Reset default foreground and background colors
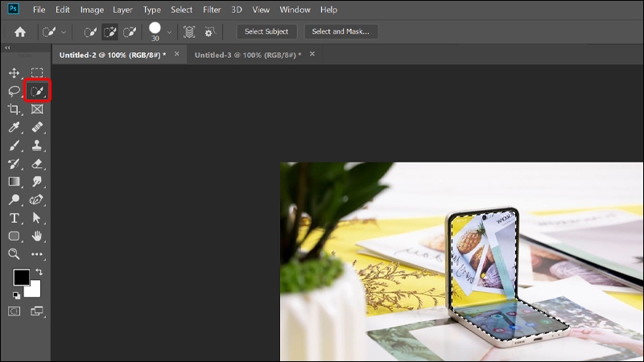 pyautogui.click(x=16, y=295)
